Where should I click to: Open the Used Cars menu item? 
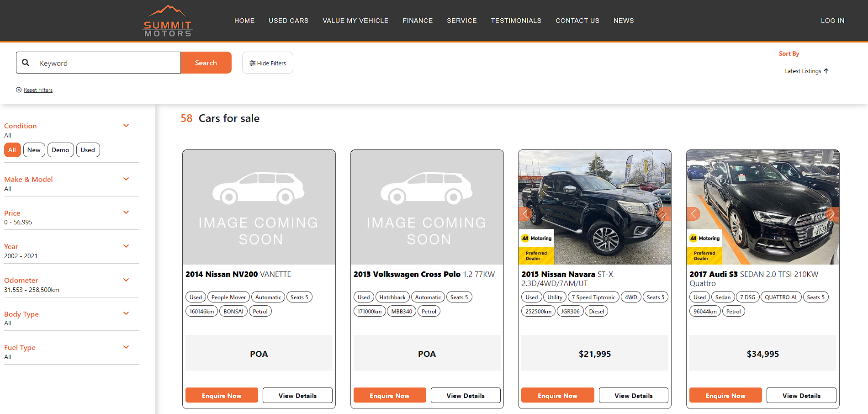coord(289,21)
